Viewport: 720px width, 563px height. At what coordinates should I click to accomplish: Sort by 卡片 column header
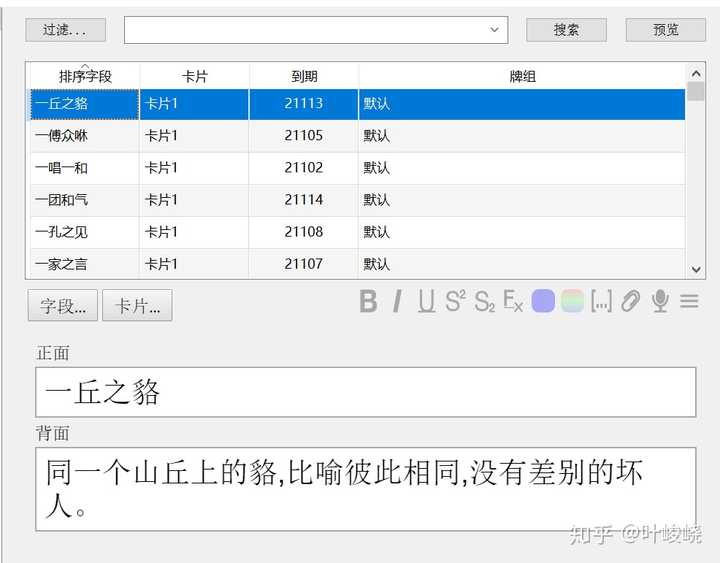click(x=195, y=76)
